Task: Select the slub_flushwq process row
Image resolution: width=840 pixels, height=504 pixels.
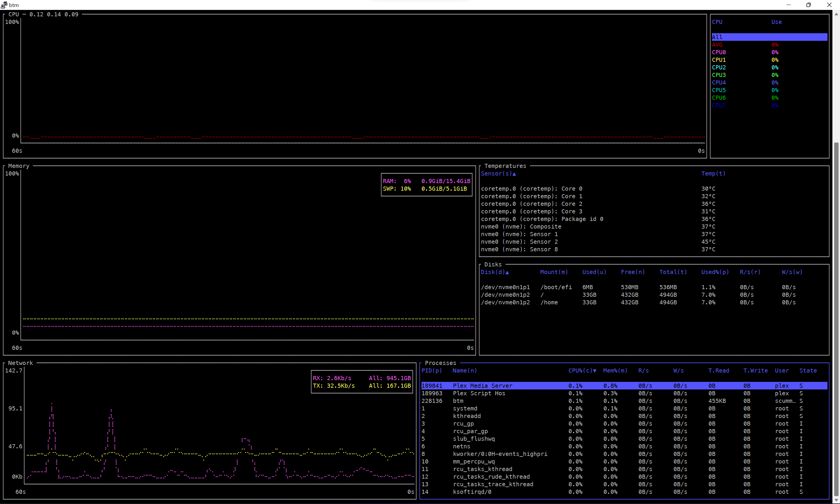Action: (x=624, y=439)
